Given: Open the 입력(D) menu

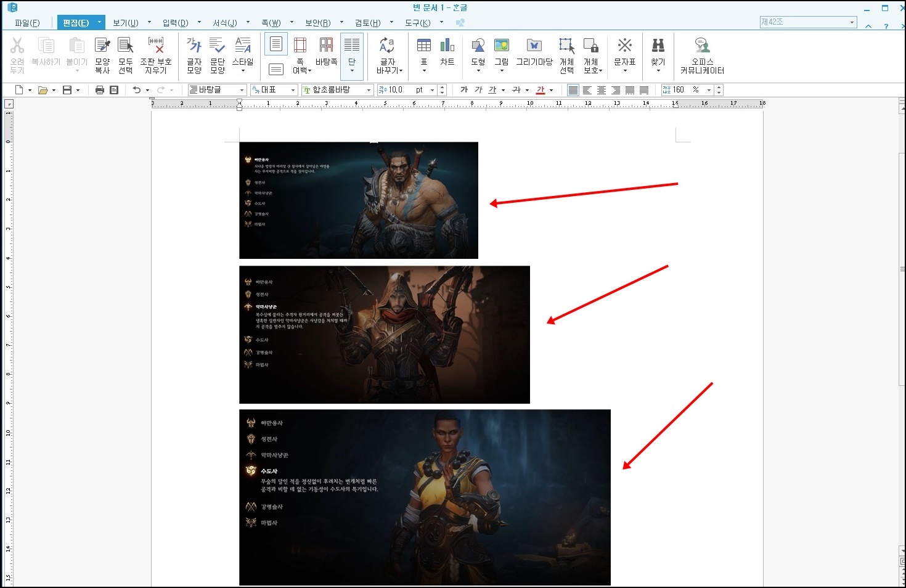Looking at the screenshot, I should click(x=175, y=23).
